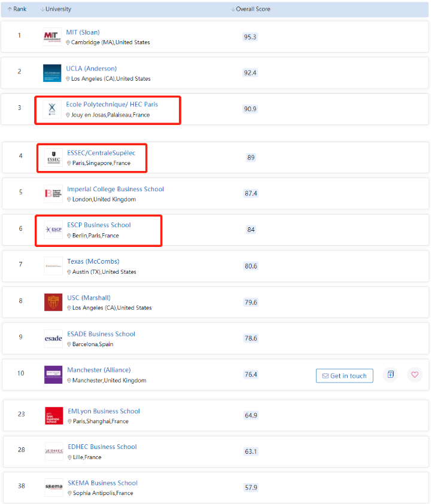Click rank number 28 in EDHEC row
This screenshot has width=432, height=504.
click(21, 450)
